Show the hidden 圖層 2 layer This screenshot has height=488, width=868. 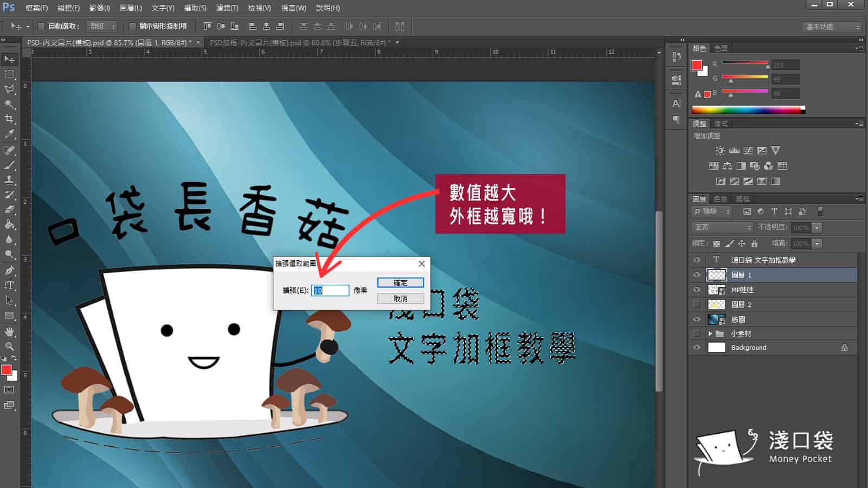point(697,304)
